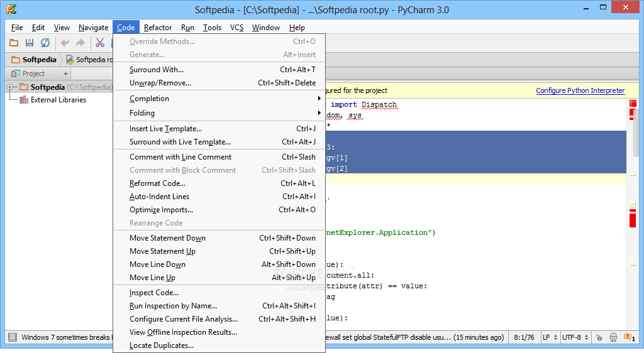Expand the Softpedia project tree node
The image size is (644, 353).
pyautogui.click(x=10, y=87)
